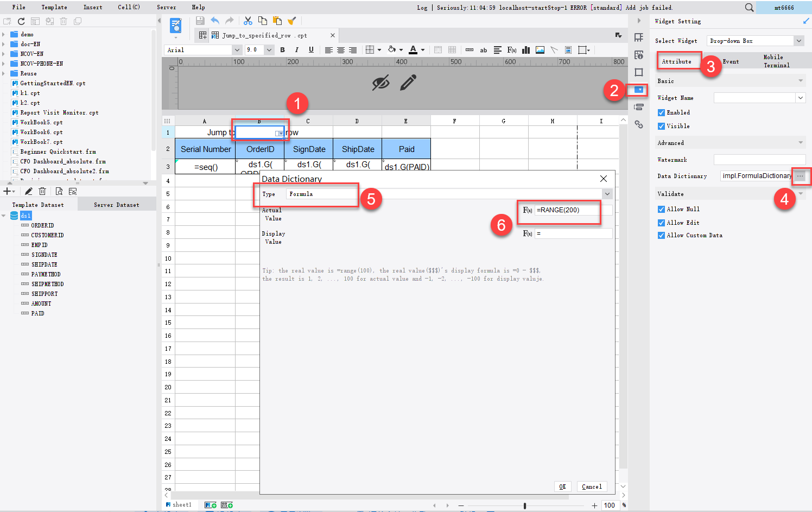Switch to the Mobile Terminal tab

(776, 61)
